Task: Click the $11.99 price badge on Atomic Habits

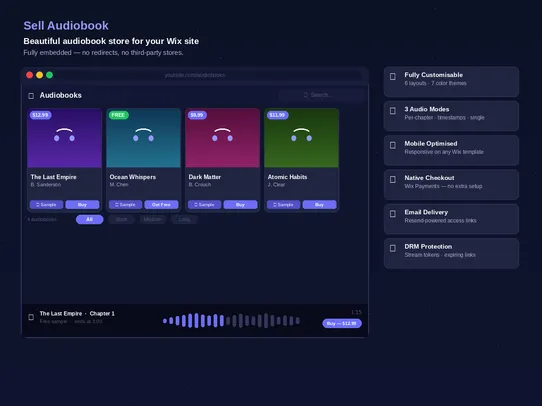Action: pos(277,115)
